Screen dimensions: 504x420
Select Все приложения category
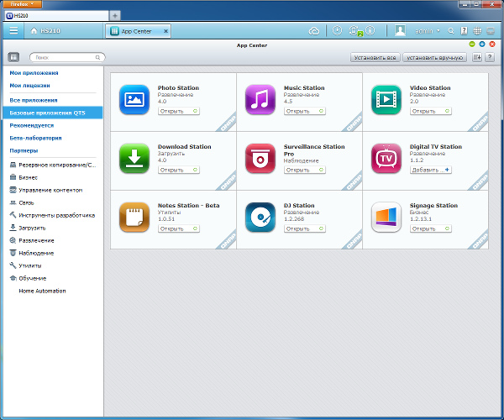click(x=34, y=100)
